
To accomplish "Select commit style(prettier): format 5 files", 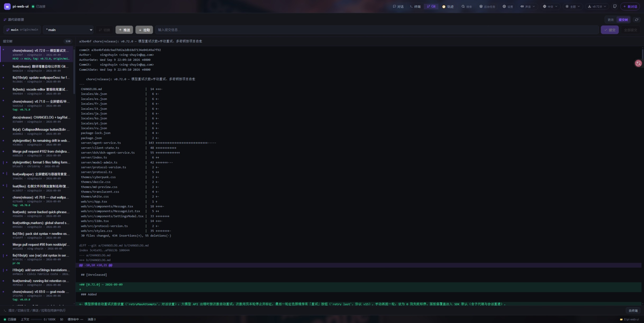I will pos(37,164).
